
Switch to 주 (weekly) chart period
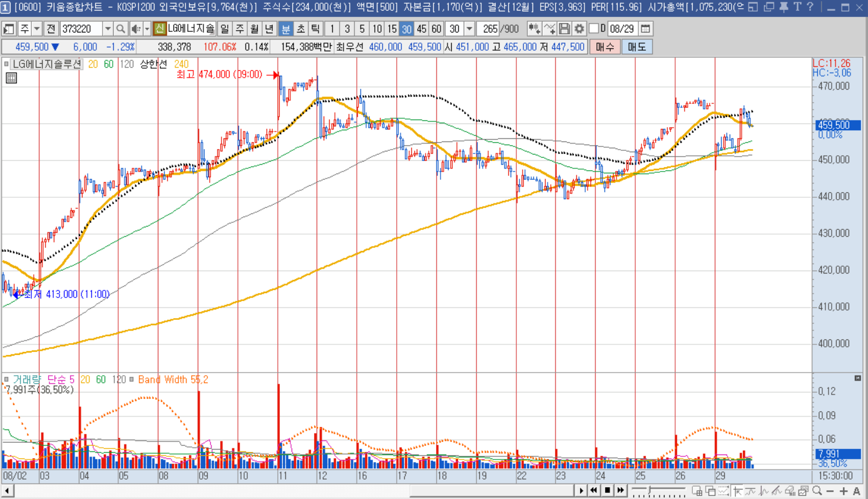pos(239,29)
